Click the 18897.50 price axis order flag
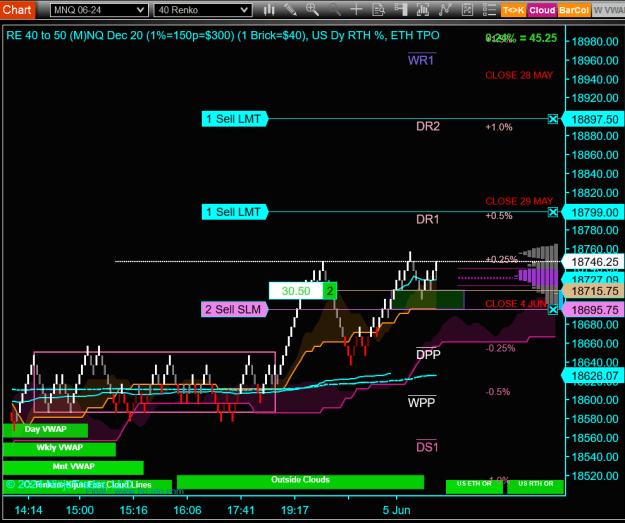Viewport: 625px width, 523px height. [593, 119]
